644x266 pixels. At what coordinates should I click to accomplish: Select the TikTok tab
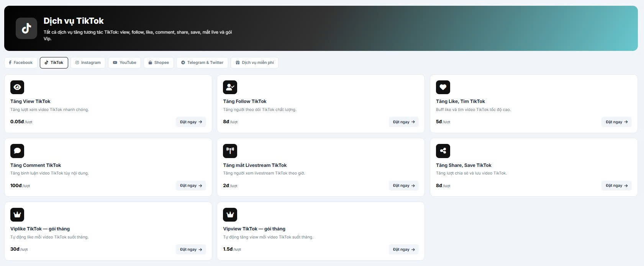(x=54, y=63)
